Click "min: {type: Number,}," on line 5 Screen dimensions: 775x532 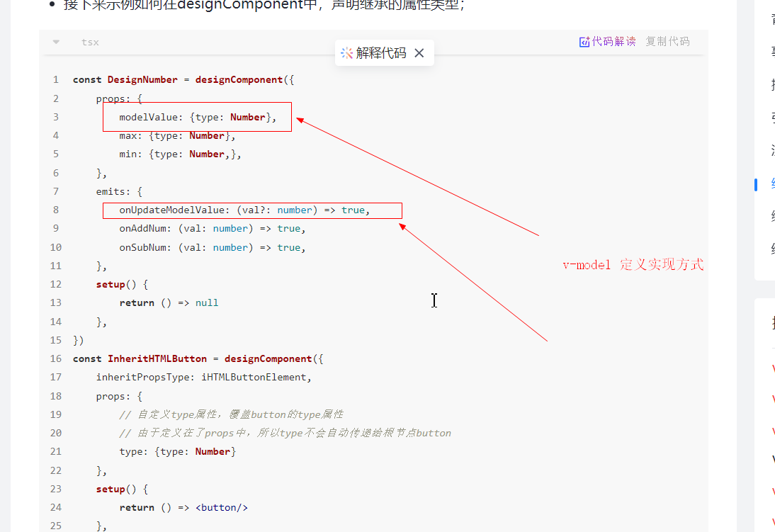point(181,154)
